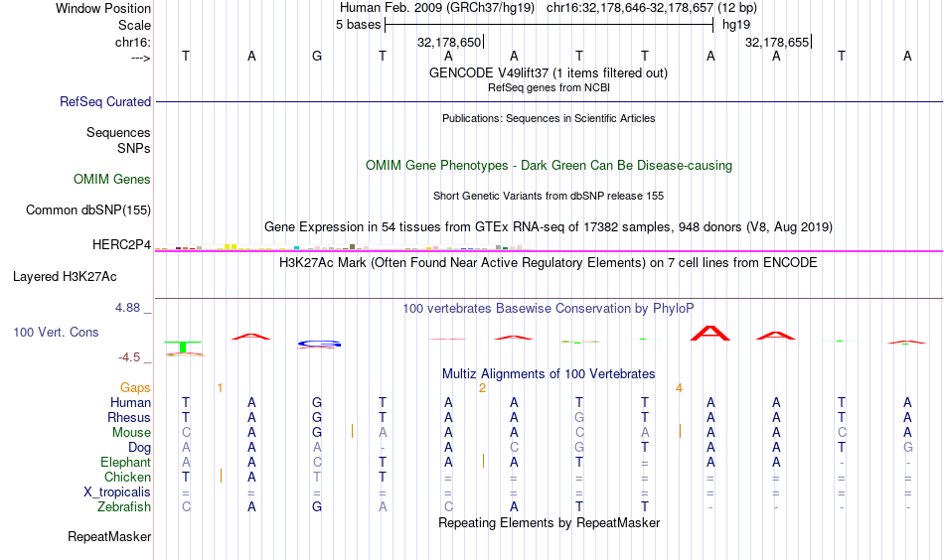Click the green T in the PhyloP logo
This screenshot has width=944, height=560.
click(183, 348)
